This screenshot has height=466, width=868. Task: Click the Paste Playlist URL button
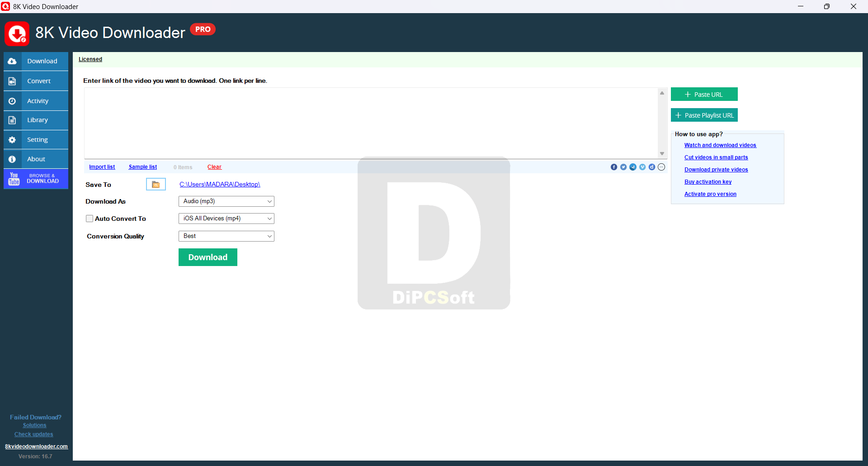tap(704, 115)
